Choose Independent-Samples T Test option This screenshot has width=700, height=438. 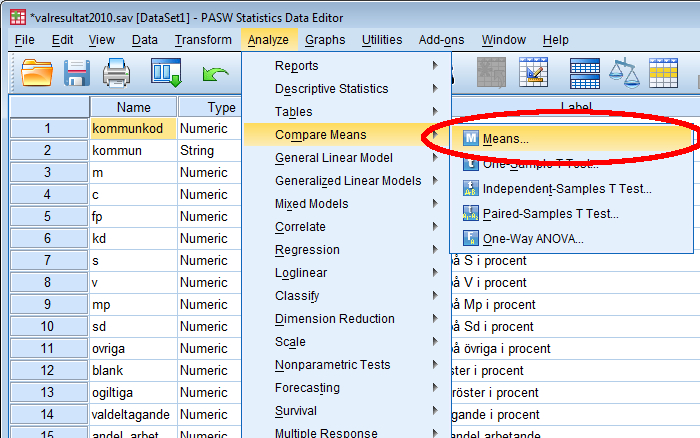pyautogui.click(x=566, y=188)
